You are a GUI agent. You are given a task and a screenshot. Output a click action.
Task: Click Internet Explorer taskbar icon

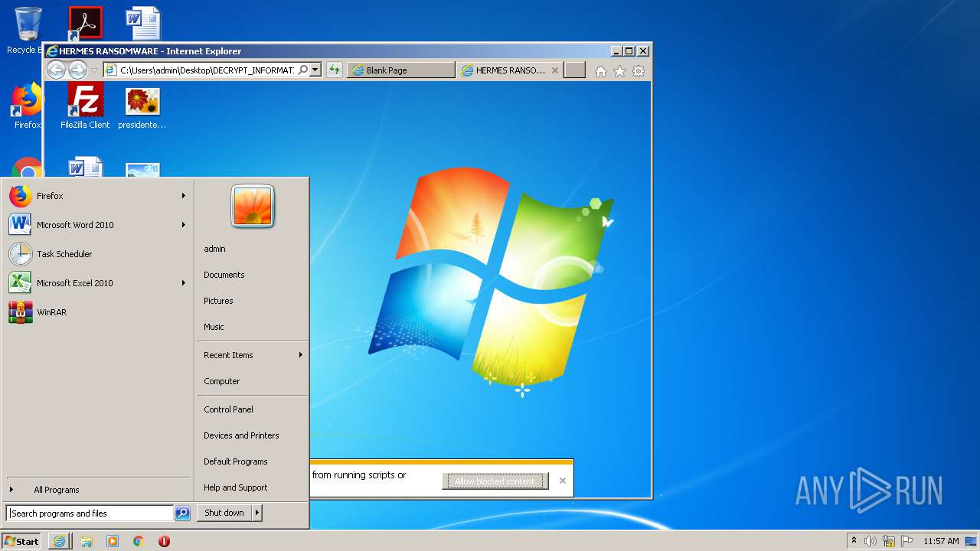click(60, 541)
